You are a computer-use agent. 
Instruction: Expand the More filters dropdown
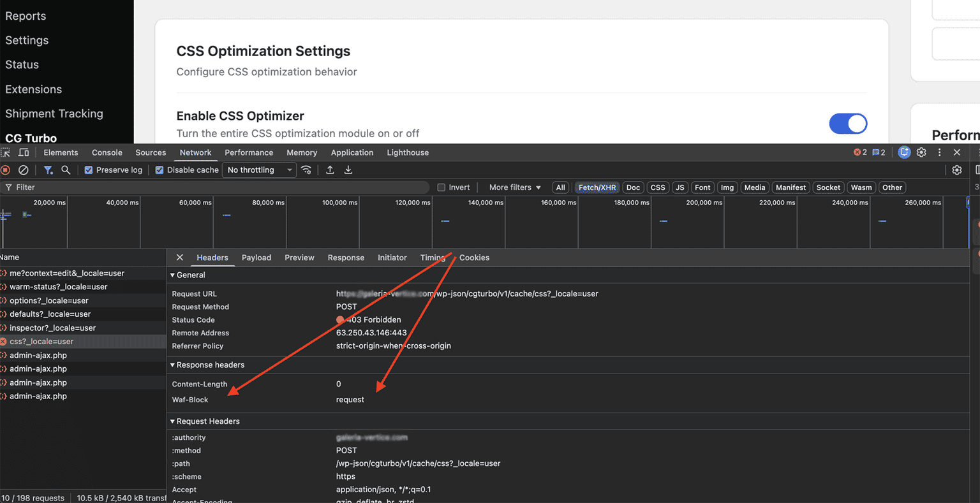coord(515,187)
